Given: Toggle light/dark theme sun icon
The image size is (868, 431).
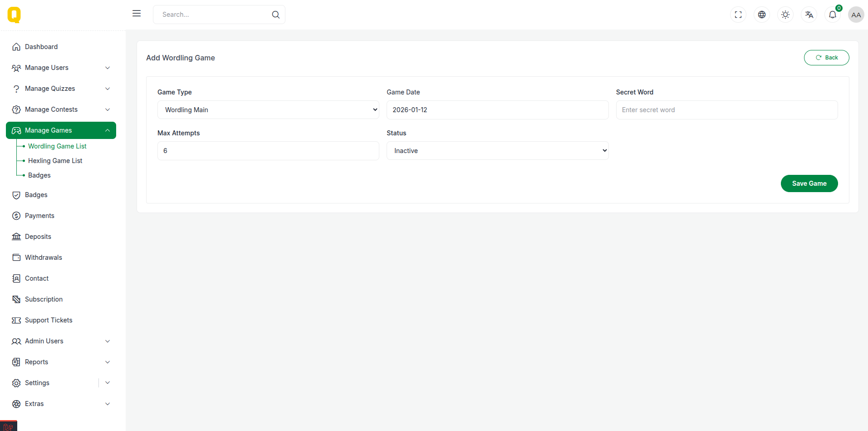Looking at the screenshot, I should tap(785, 15).
